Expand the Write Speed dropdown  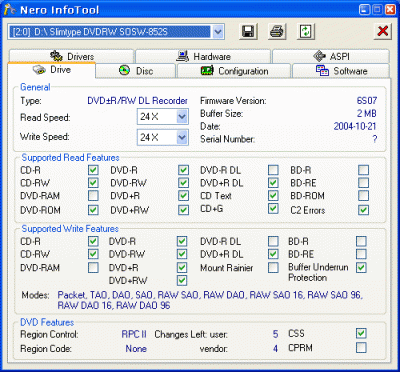(x=182, y=137)
